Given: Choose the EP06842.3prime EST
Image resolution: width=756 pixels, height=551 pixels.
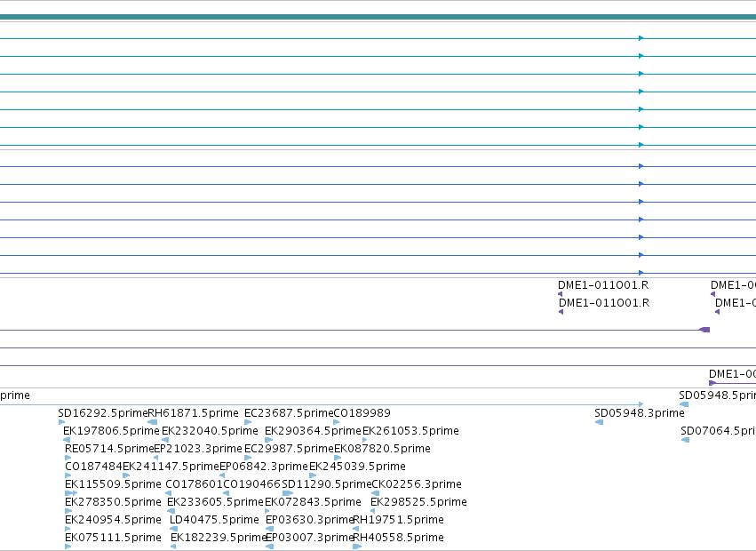Looking at the screenshot, I should 264,467.
